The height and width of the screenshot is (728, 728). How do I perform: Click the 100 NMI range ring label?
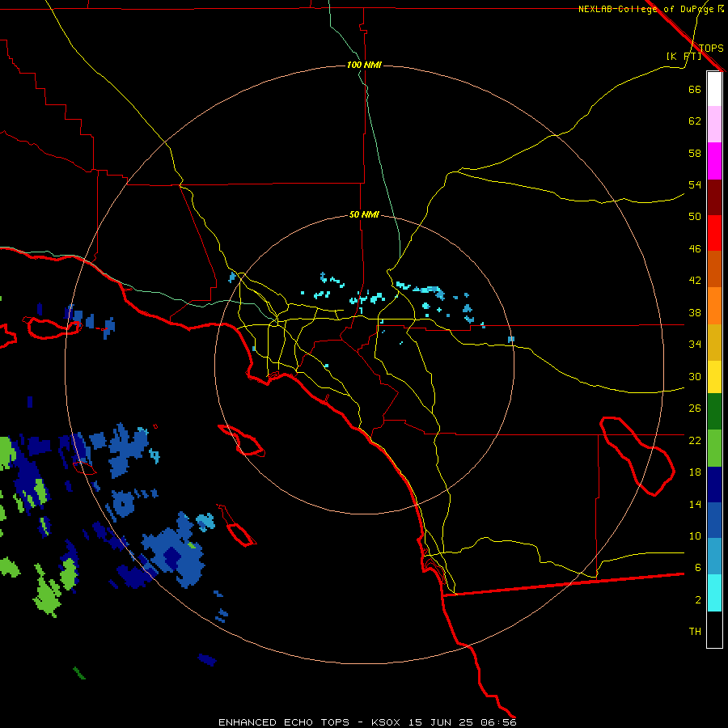(364, 65)
